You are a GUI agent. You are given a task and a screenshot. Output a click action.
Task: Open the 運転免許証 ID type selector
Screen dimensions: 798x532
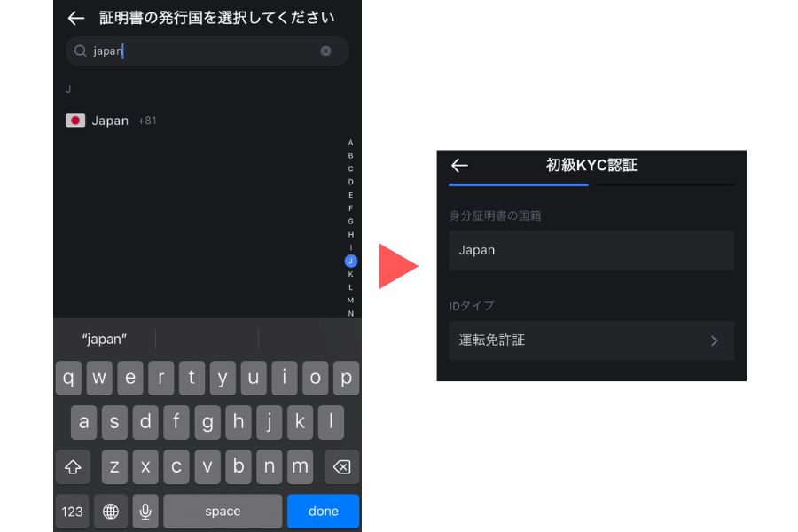pos(591,340)
